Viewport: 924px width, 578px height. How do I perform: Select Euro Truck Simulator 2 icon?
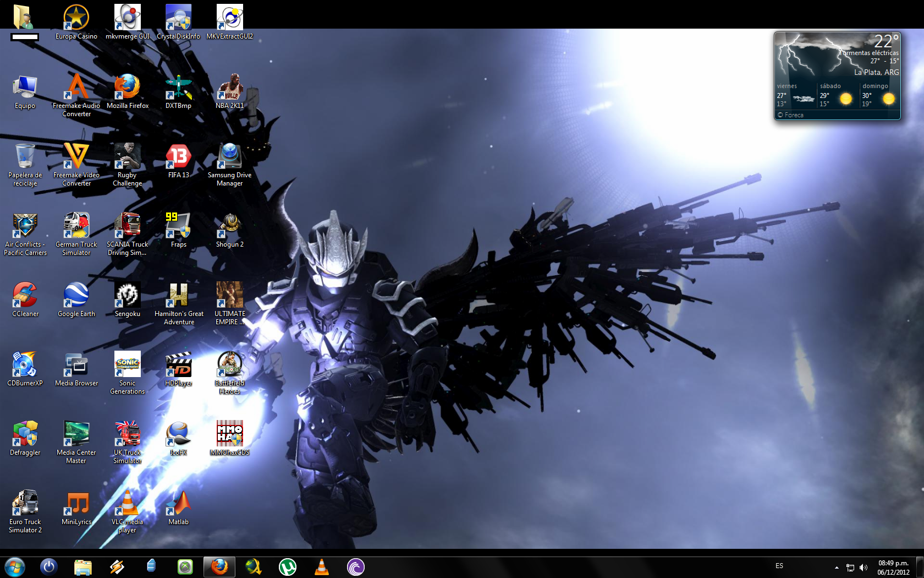coord(25,511)
